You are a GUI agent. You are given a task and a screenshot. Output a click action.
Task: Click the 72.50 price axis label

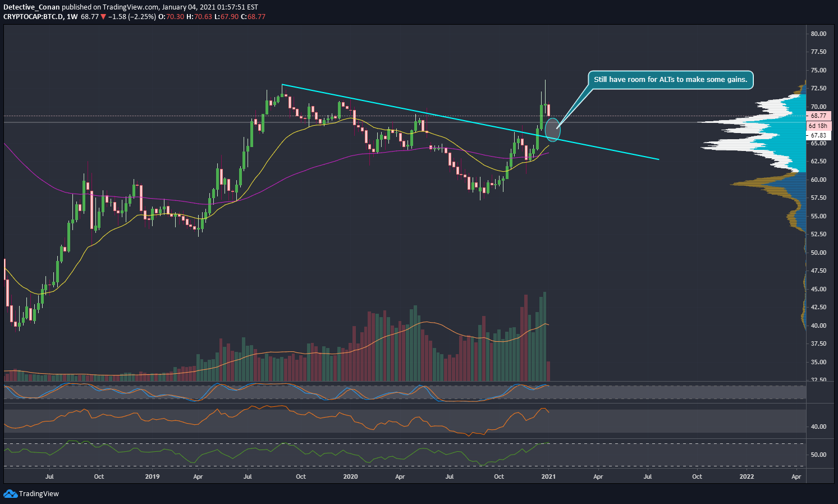point(818,88)
